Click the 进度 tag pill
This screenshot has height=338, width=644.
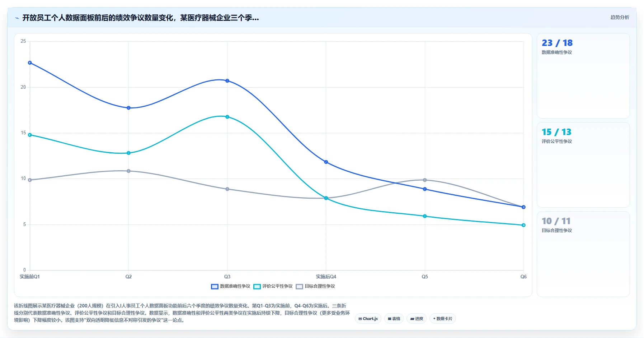pos(417,319)
